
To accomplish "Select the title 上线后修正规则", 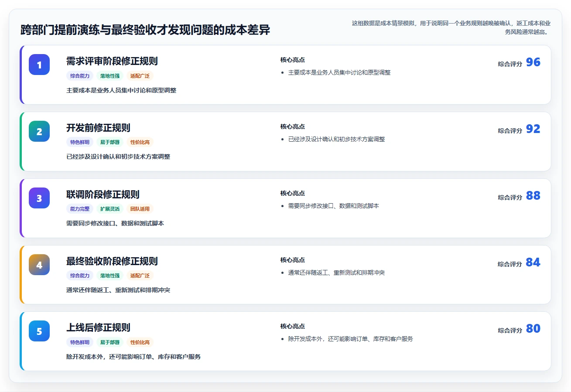I will [98, 327].
